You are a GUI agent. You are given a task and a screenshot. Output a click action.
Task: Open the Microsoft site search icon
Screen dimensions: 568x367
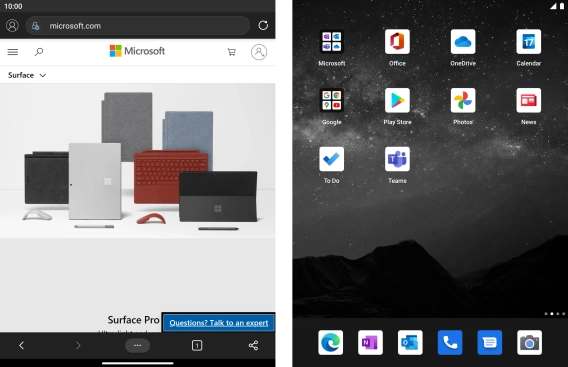point(39,52)
